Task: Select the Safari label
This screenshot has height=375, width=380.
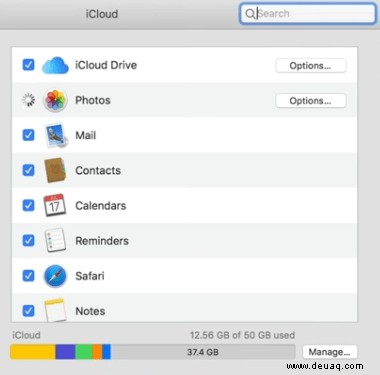Action: point(90,276)
